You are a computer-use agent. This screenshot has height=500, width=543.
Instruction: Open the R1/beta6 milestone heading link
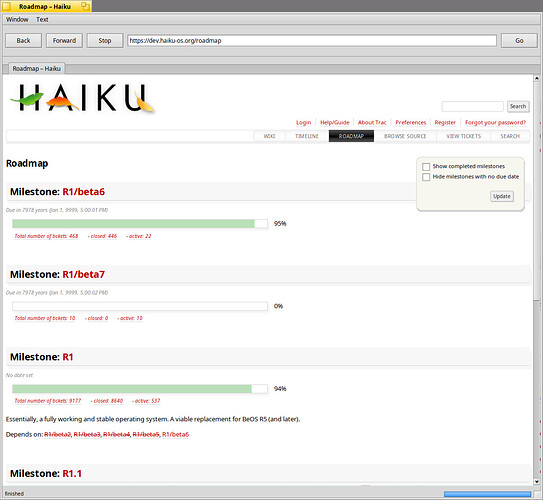[83, 192]
